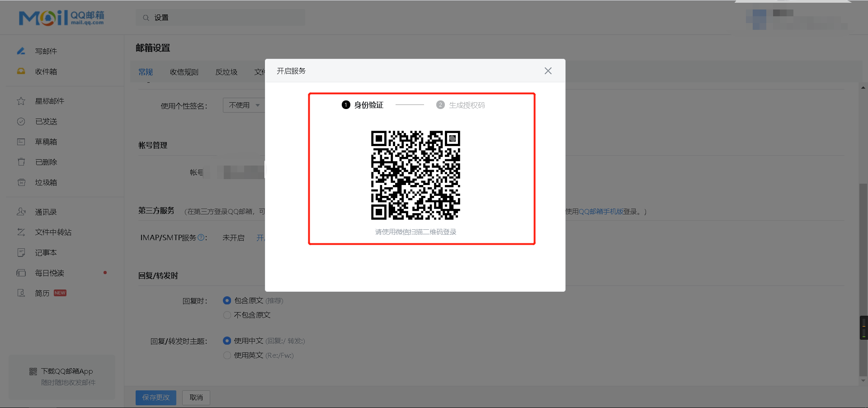Select 不包含原文 reply option
868x408 pixels.
click(x=227, y=315)
